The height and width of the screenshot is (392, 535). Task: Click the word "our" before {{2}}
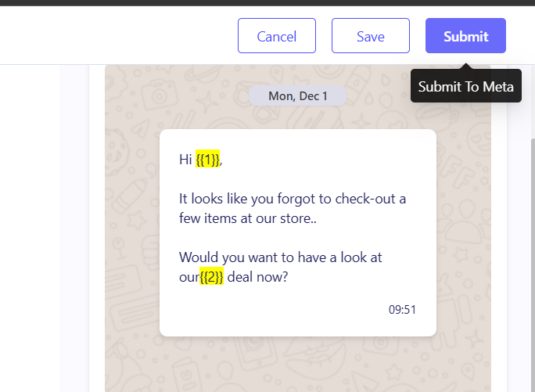189,276
